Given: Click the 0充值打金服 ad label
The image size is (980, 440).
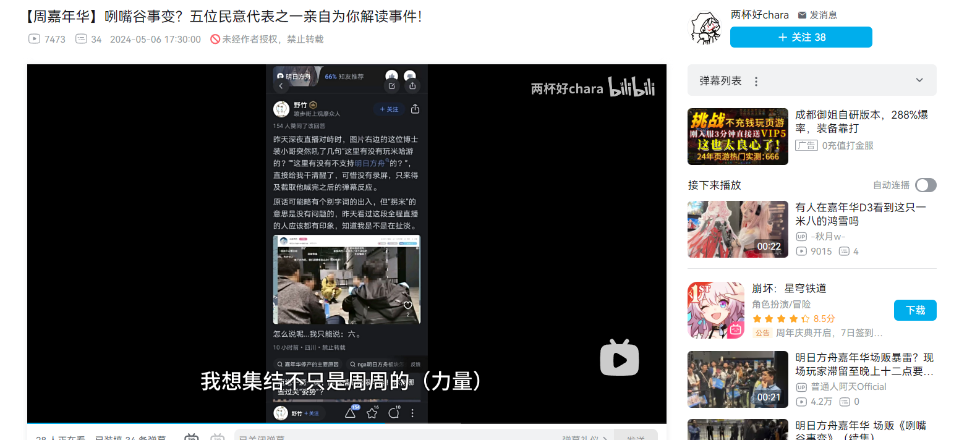Looking at the screenshot, I should 848,145.
